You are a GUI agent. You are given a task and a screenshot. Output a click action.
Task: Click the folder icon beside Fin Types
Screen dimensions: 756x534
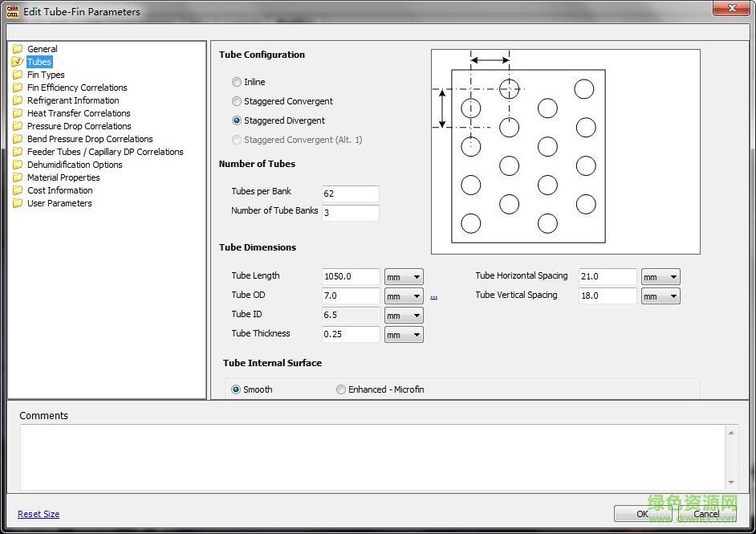(18, 75)
